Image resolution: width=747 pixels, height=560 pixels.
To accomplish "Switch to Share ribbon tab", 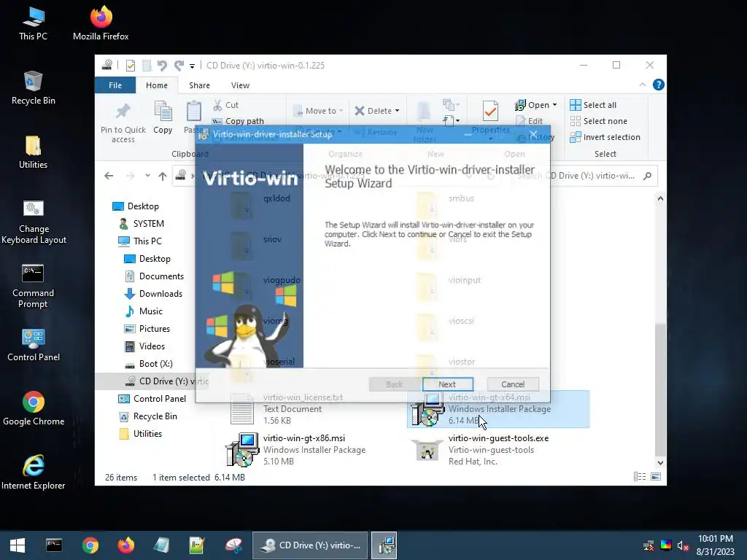I will click(199, 85).
